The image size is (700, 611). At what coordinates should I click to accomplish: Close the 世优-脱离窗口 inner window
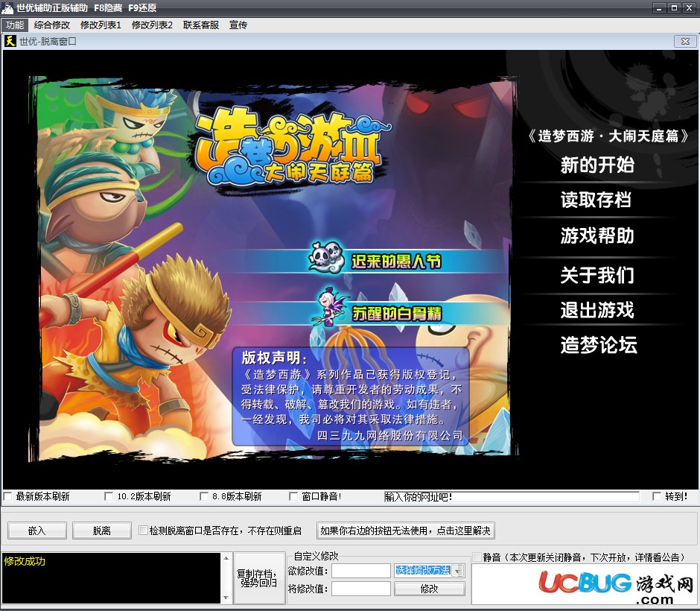tap(685, 42)
